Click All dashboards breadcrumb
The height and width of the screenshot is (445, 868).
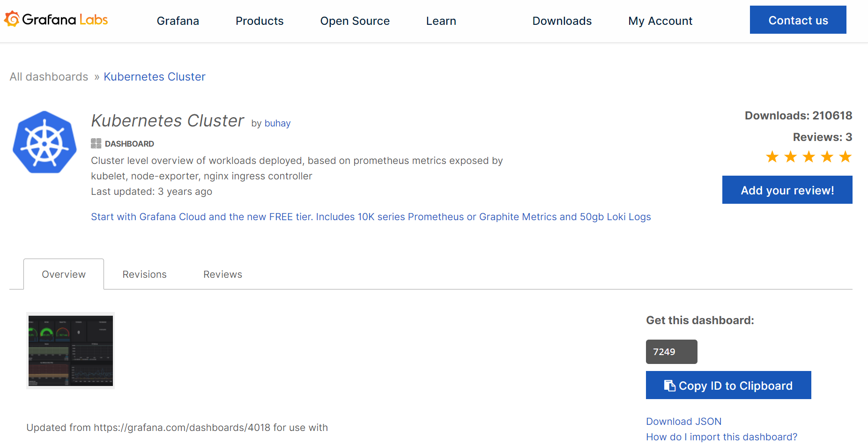(x=49, y=77)
